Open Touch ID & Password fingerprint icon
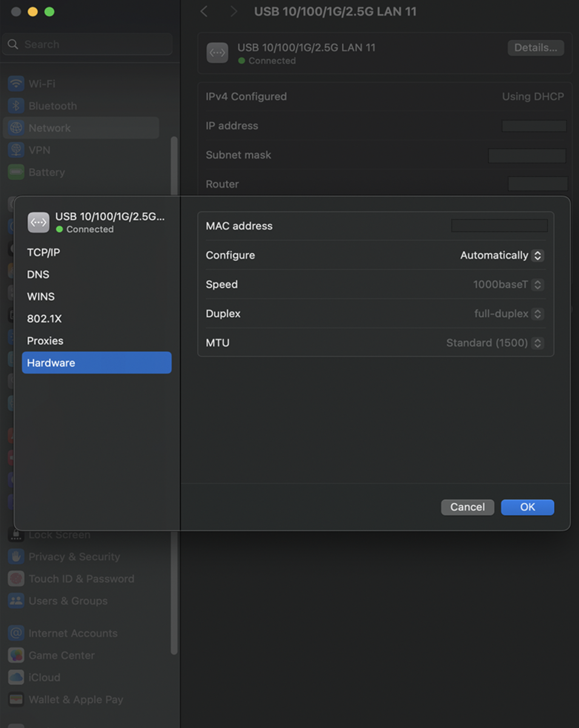This screenshot has height=728, width=579. point(16,579)
